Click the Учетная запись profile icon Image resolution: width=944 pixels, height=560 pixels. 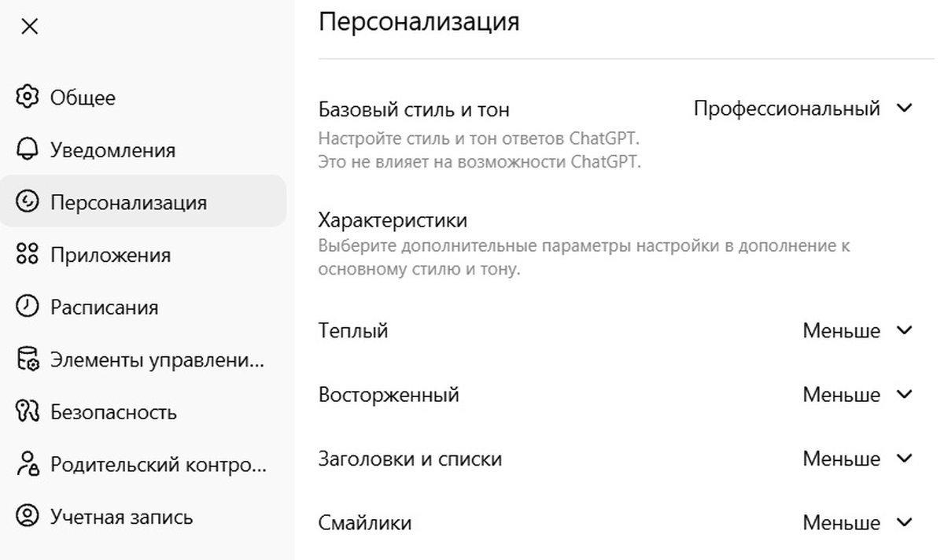click(28, 517)
